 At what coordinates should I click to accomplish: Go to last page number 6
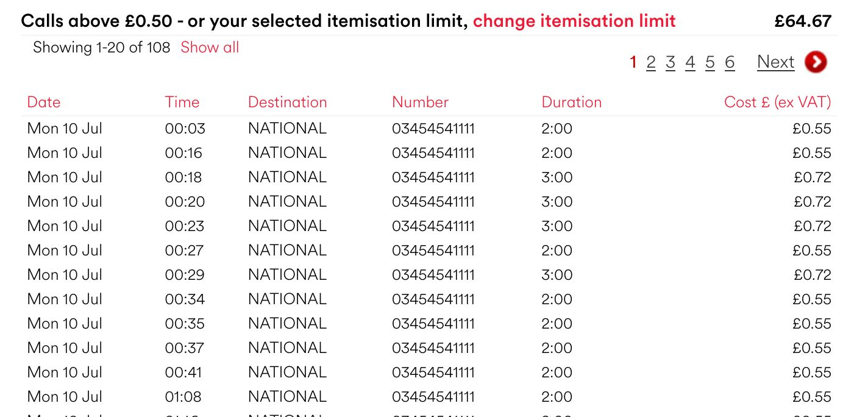(730, 62)
